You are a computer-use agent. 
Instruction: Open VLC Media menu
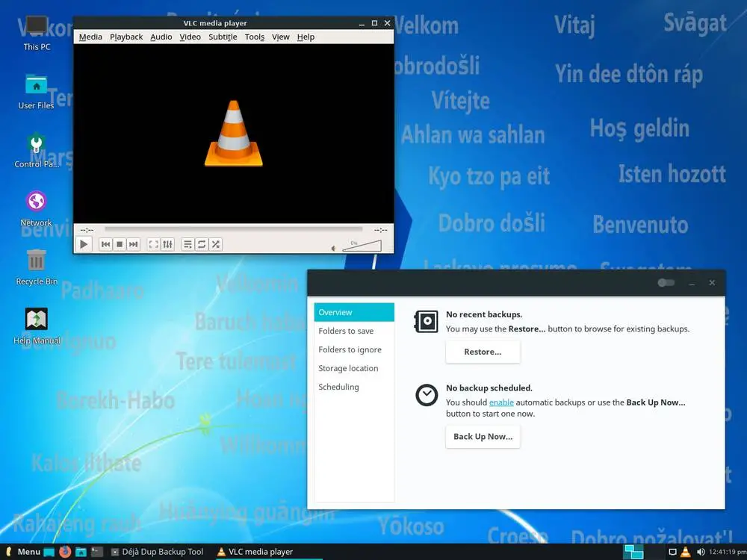pyautogui.click(x=90, y=37)
